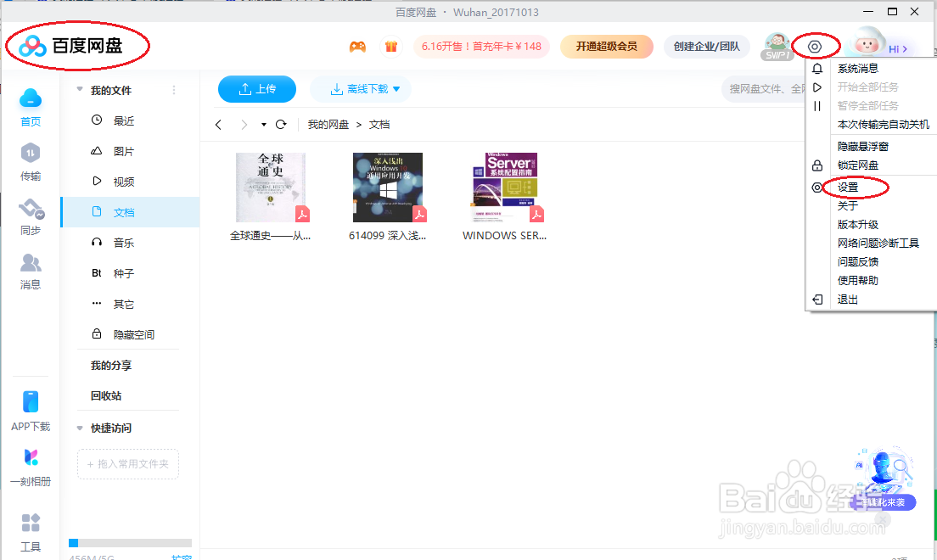
Task: Collapse the 快捷访问 section
Action: coord(80,428)
